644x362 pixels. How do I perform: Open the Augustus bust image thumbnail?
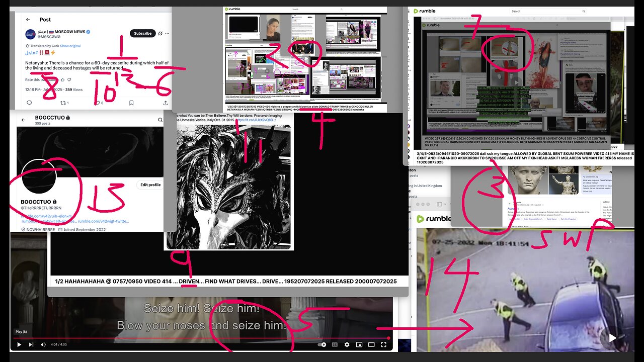pos(527,179)
